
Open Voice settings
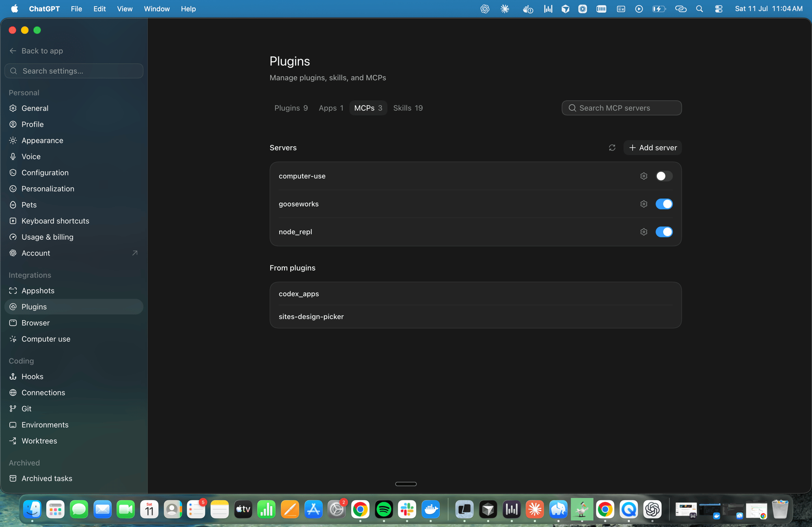(74, 157)
